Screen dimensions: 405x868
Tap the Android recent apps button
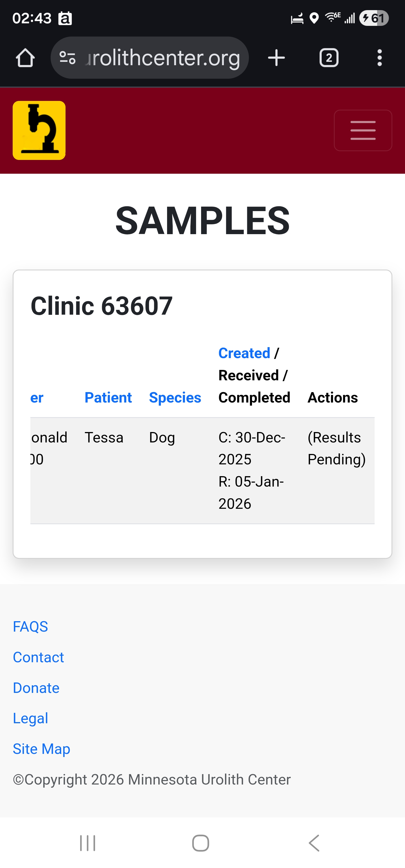pos(88,843)
